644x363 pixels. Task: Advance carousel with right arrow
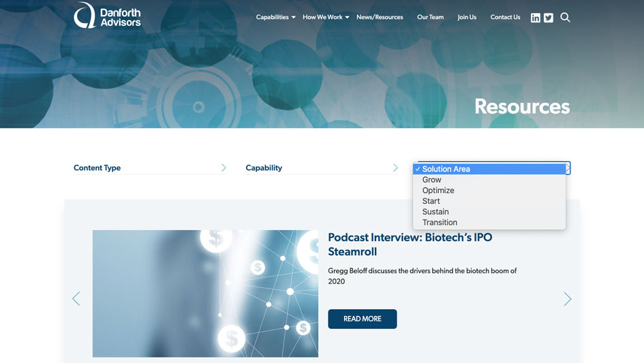[x=567, y=299]
